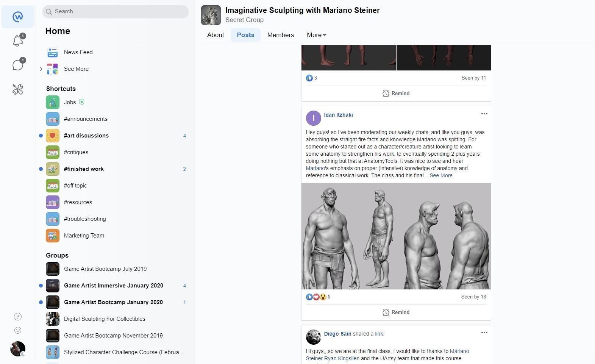Viewport: 595px width, 364px height.
Task: Switch to the Members tab
Action: (x=280, y=35)
